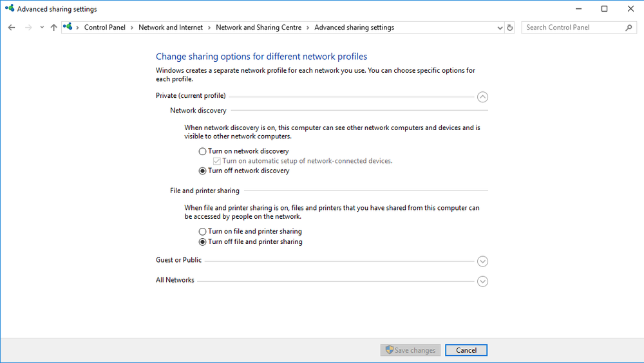
Task: Refresh the Advanced sharing settings page
Action: coord(509,28)
